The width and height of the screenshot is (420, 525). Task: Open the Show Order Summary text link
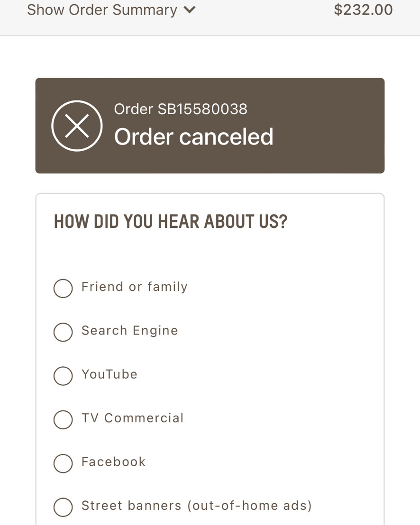tap(102, 9)
